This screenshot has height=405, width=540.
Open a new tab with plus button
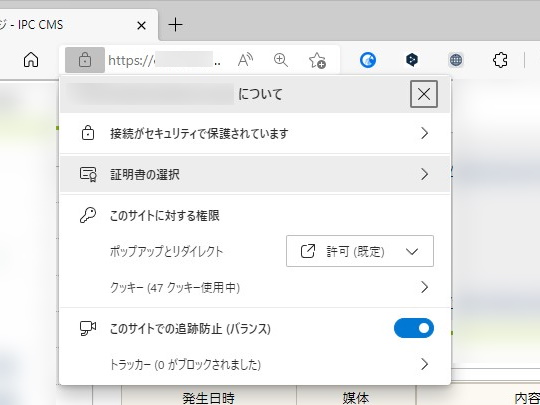click(175, 25)
